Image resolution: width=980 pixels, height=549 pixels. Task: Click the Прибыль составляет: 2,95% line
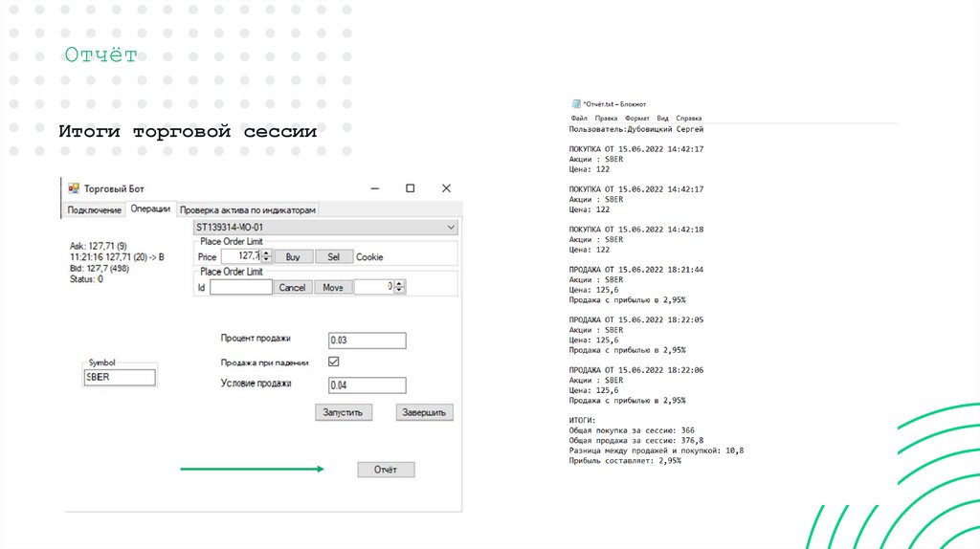coord(625,460)
